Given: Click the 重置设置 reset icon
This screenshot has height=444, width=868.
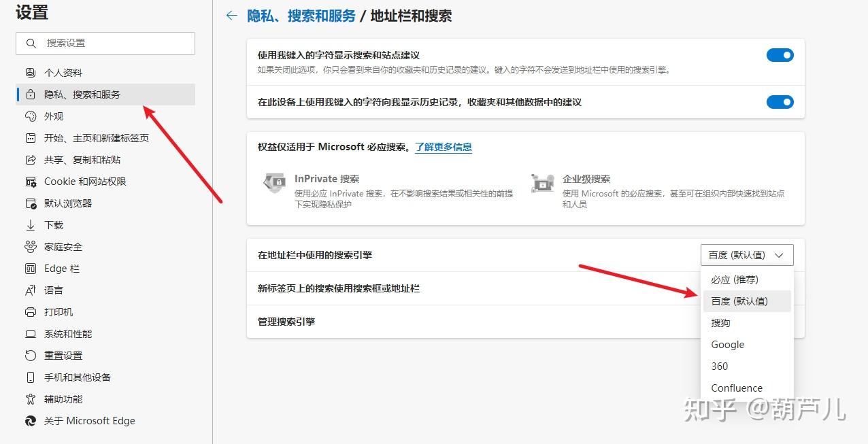Looking at the screenshot, I should point(30,356).
